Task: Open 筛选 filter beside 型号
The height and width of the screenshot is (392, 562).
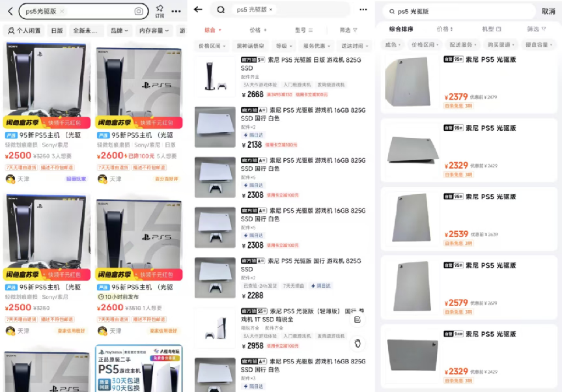Action: [x=348, y=30]
